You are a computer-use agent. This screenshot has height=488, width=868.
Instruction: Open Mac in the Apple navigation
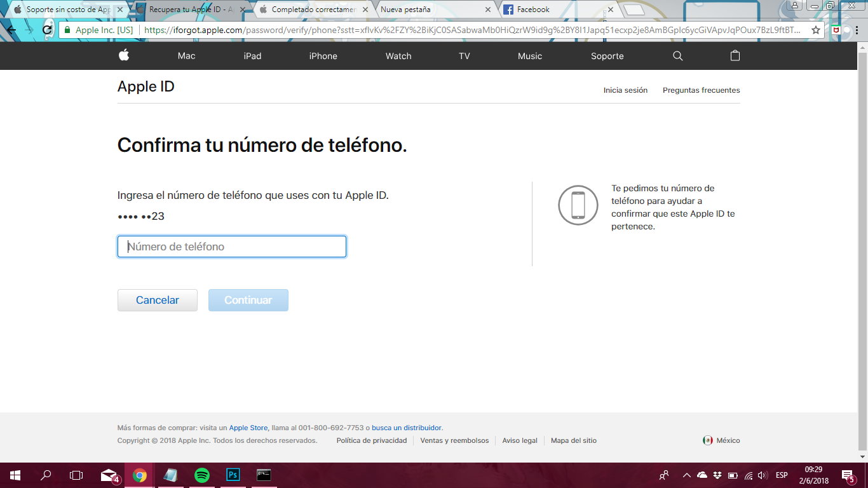(187, 56)
